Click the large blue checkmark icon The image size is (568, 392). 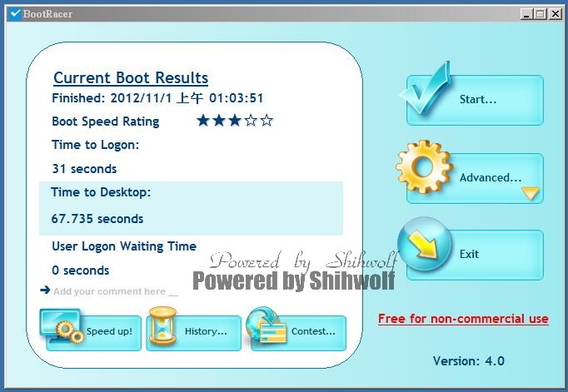[x=426, y=88]
